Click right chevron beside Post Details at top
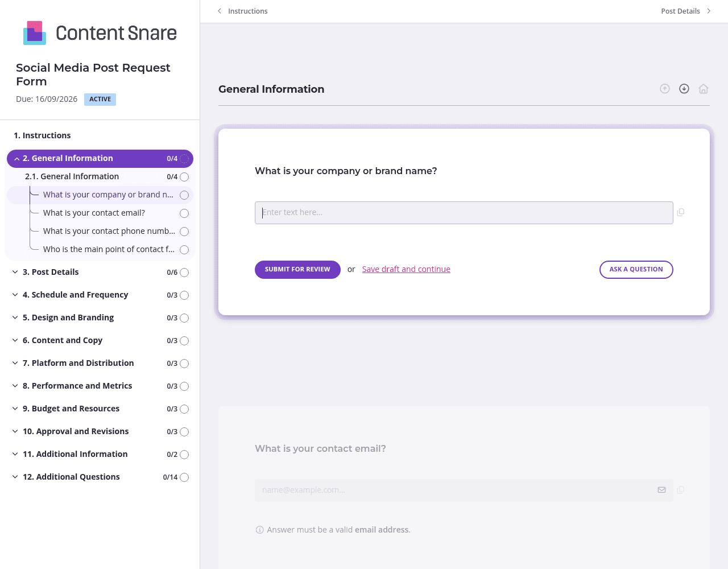This screenshot has width=728, height=569. 709,11
